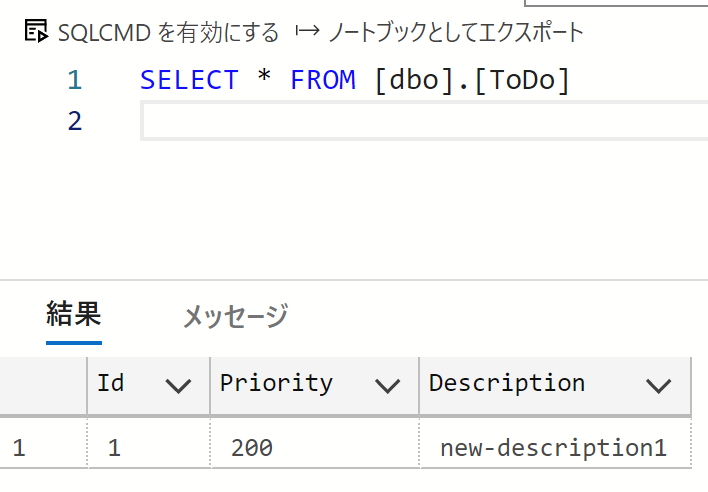Click the SQLCMD mode icon

(x=36, y=31)
